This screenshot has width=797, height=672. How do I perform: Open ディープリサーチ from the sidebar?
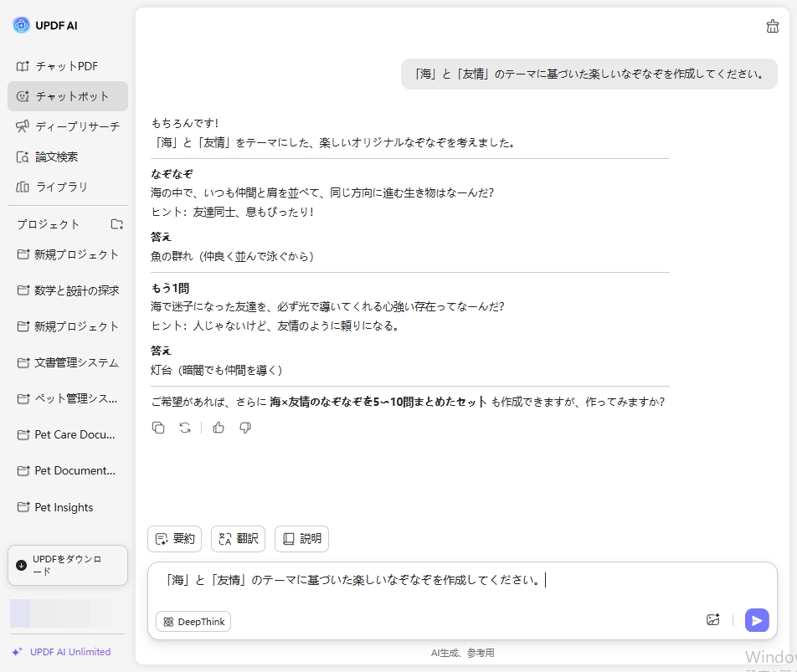click(68, 126)
